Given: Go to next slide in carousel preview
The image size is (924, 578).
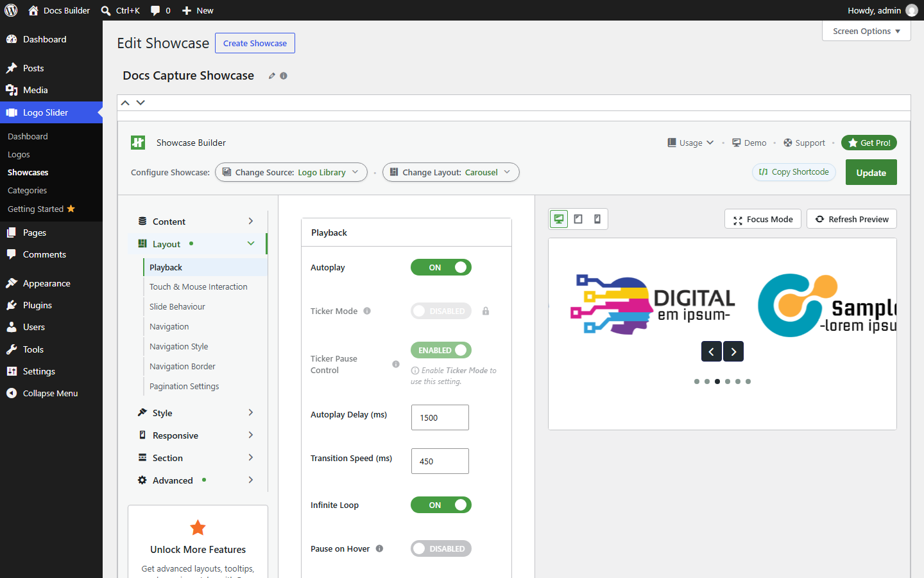Looking at the screenshot, I should [733, 351].
